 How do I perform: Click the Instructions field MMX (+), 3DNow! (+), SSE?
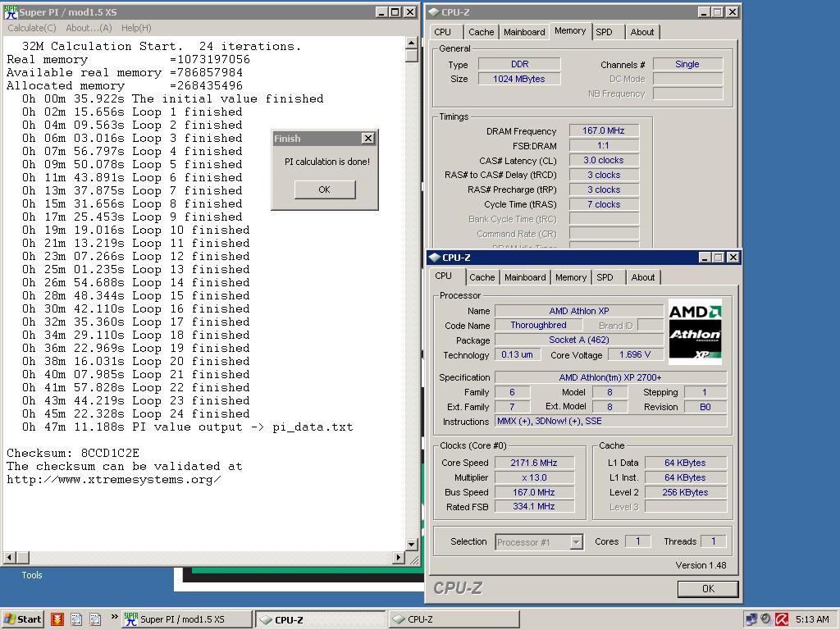coord(610,421)
